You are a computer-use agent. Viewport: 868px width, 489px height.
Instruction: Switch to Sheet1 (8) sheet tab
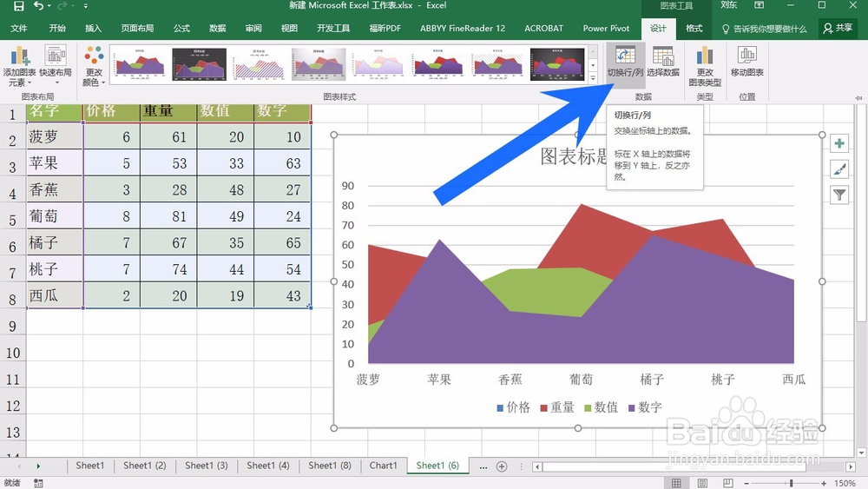click(330, 466)
